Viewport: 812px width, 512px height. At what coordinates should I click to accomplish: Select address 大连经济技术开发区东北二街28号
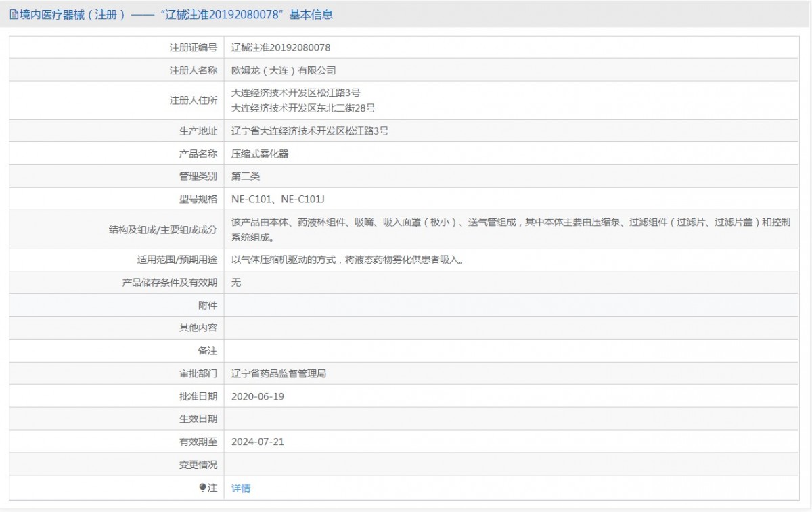(x=303, y=108)
